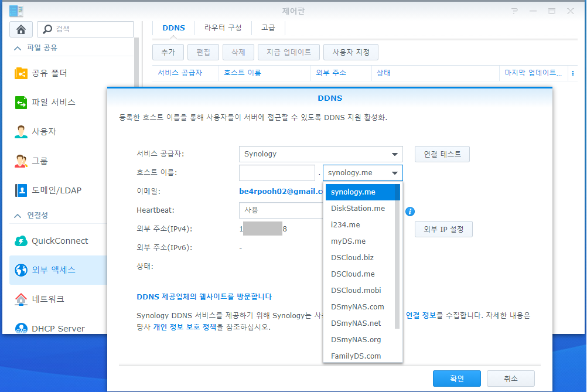Open the service provider Synology dropdown

[x=321, y=154]
